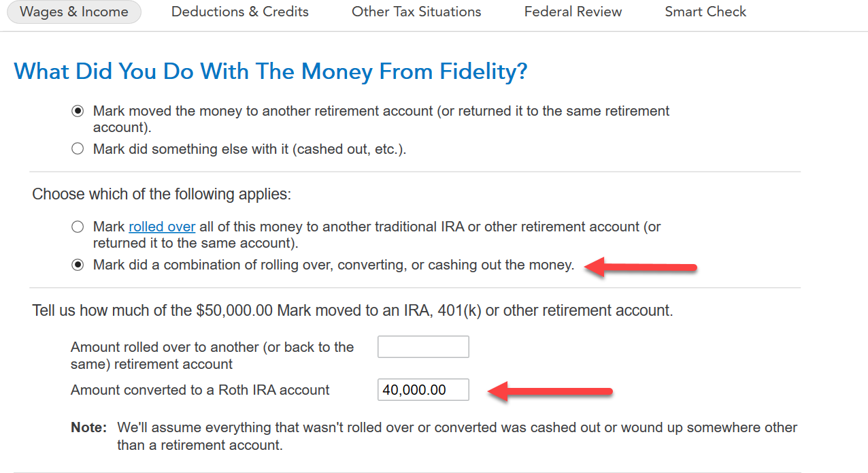The height and width of the screenshot is (473, 868).
Task: Click the 'What Did You Do With The Money' heading
Action: pyautogui.click(x=271, y=71)
